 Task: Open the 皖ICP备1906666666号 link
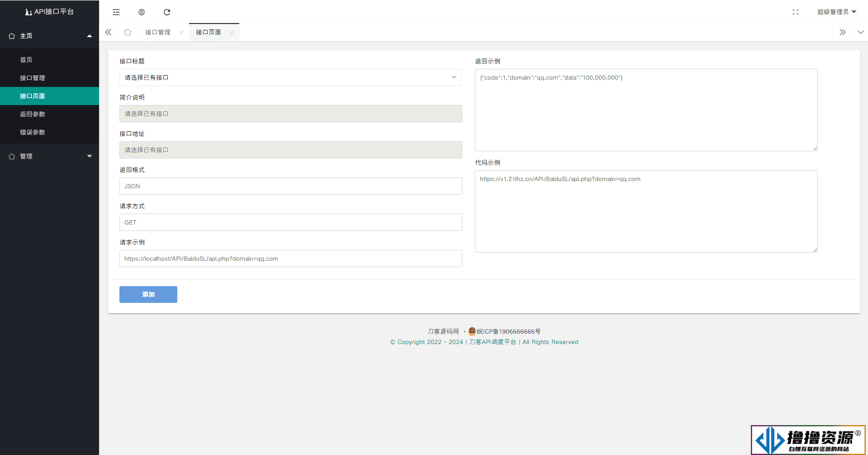(508, 331)
